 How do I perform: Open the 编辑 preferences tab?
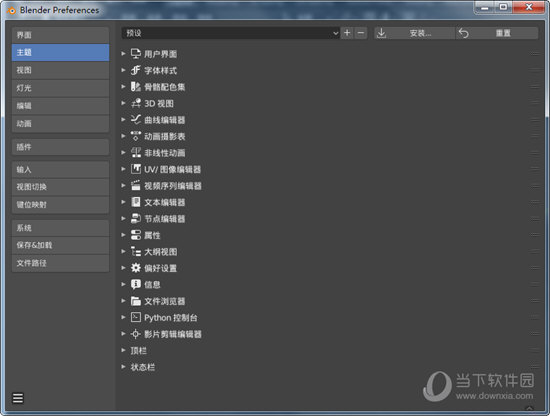pyautogui.click(x=60, y=106)
